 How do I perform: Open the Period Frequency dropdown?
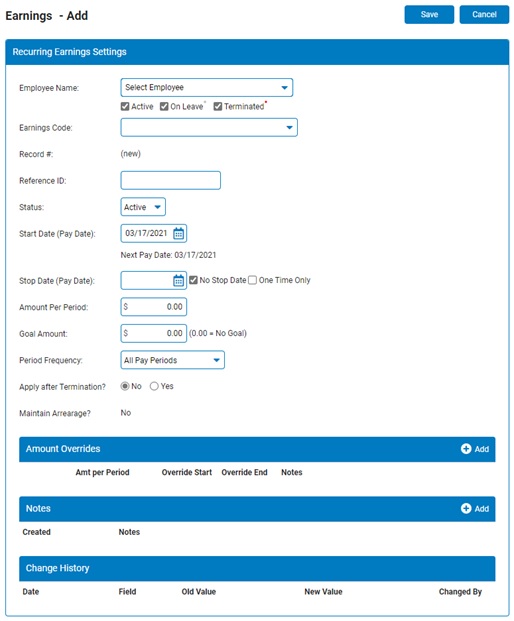tap(173, 360)
